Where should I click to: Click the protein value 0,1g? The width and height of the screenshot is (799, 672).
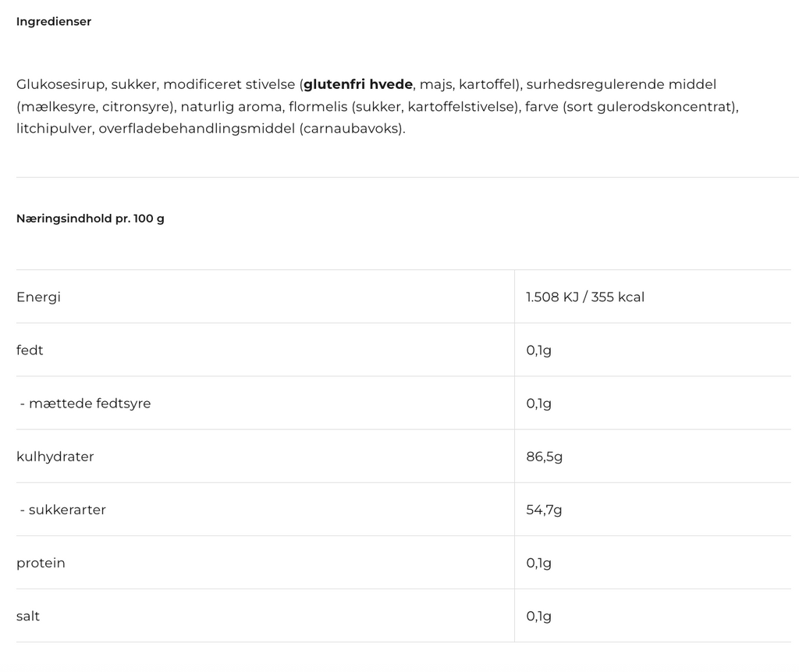[x=538, y=564]
